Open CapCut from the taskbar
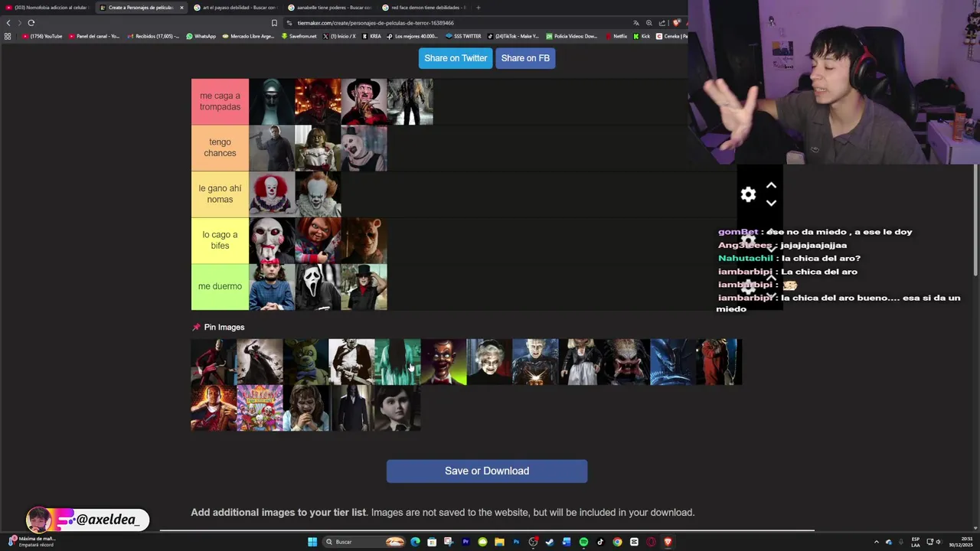 (x=634, y=542)
